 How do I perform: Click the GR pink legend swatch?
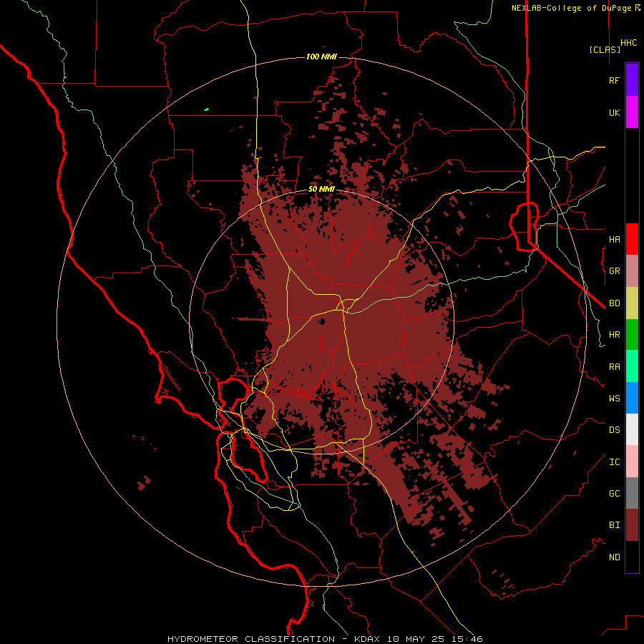click(x=632, y=271)
